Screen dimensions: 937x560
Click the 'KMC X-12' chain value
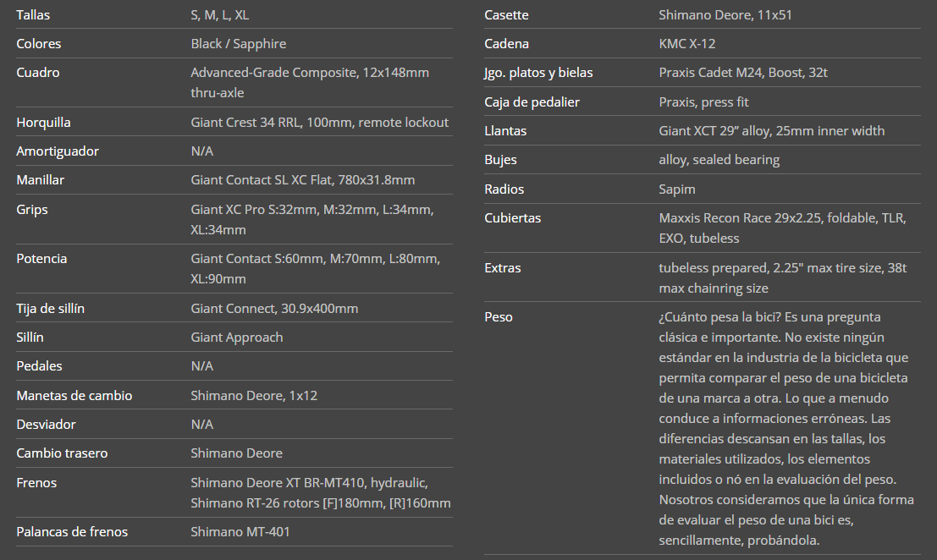coord(686,44)
